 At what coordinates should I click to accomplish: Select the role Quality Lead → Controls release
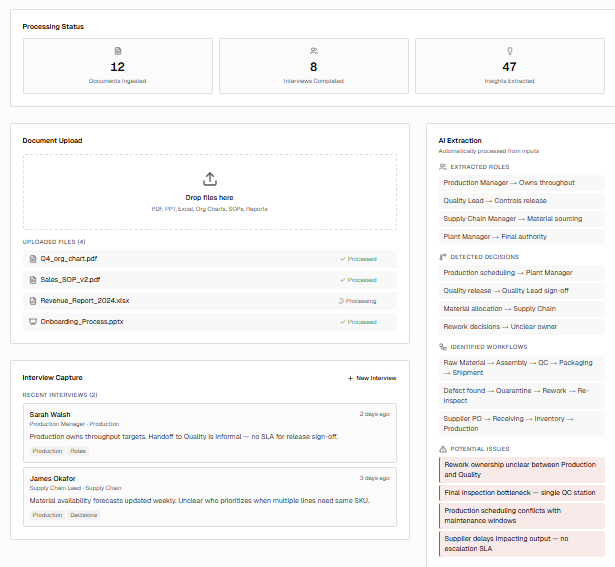tap(522, 201)
